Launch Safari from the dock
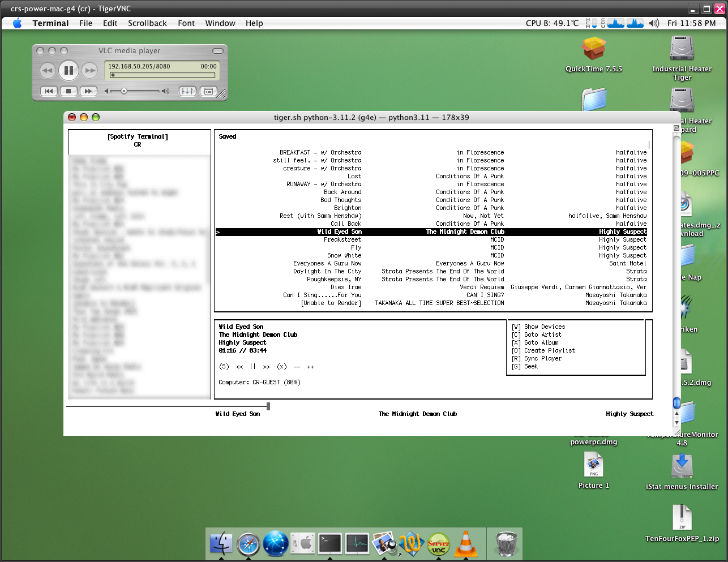Screen dimensions: 728x562 (249, 544)
